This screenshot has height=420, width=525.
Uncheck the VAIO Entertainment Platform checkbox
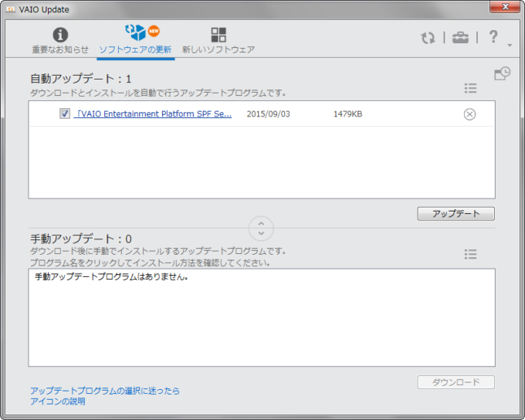[65, 114]
